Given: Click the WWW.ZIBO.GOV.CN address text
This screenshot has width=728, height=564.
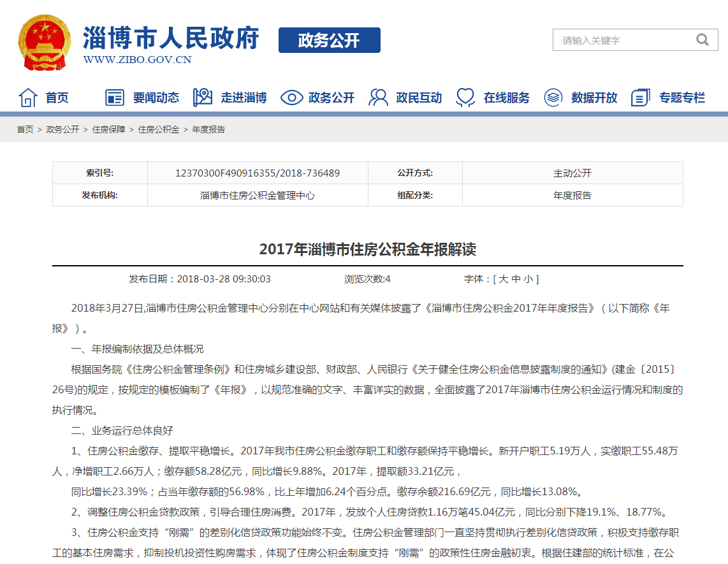Looking at the screenshot, I should (x=138, y=60).
